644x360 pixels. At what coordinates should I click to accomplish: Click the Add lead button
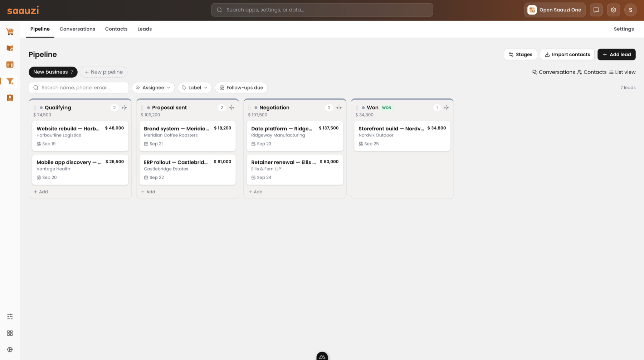(x=616, y=54)
